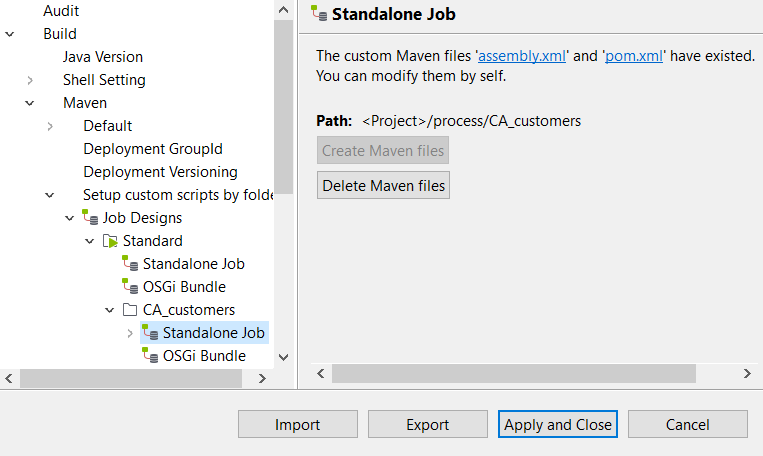Click the OSGi Bundle icon under CA_customers

(151, 356)
